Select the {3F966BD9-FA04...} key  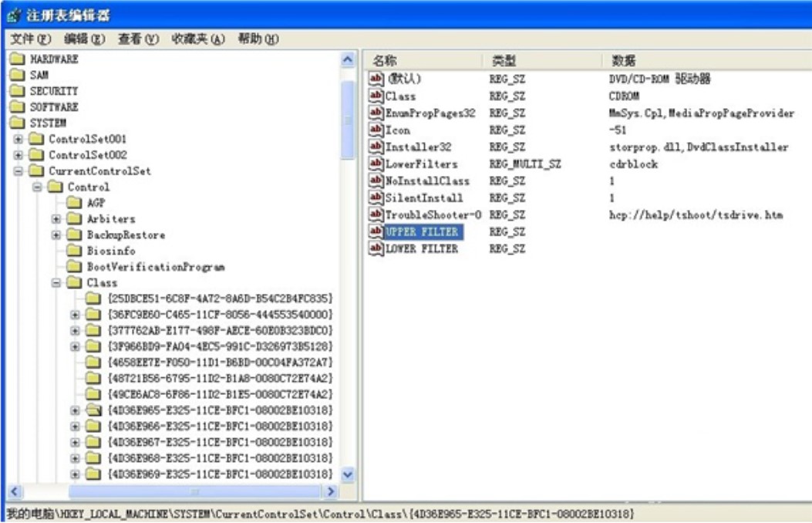220,346
